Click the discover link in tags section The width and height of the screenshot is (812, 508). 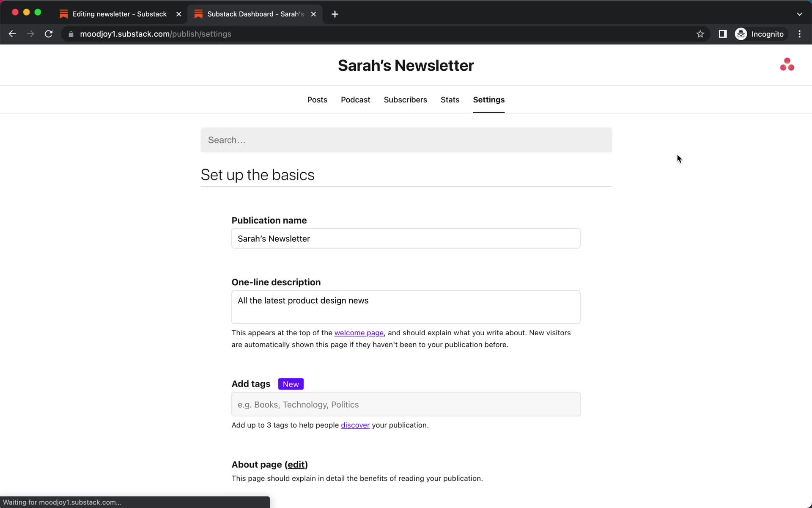click(355, 425)
